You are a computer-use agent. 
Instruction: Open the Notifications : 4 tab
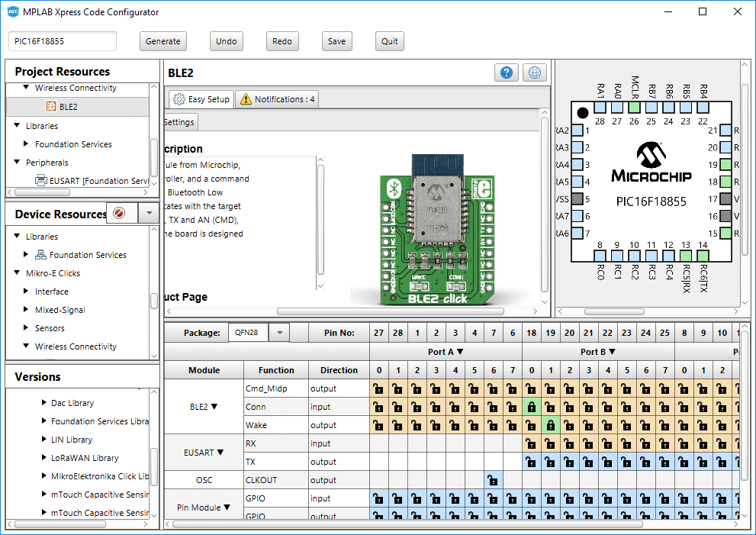pos(277,99)
